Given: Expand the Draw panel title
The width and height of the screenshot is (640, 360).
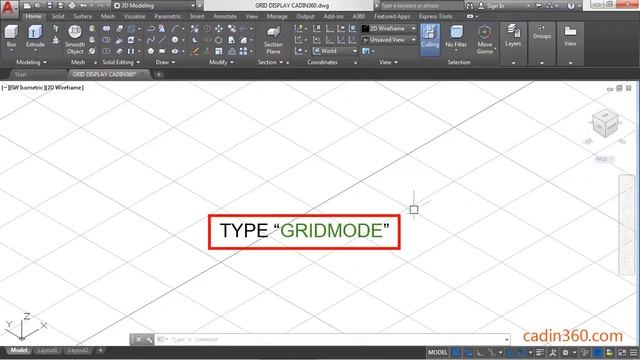Looking at the screenshot, I should tap(165, 62).
